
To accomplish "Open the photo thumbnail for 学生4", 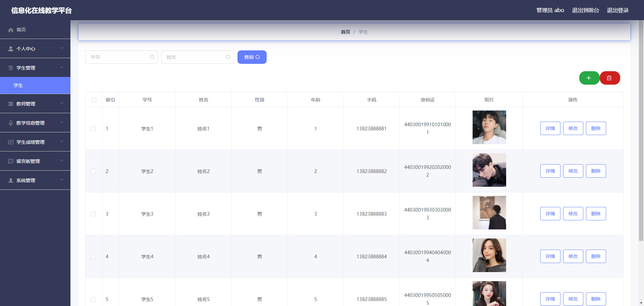I will click(x=489, y=255).
